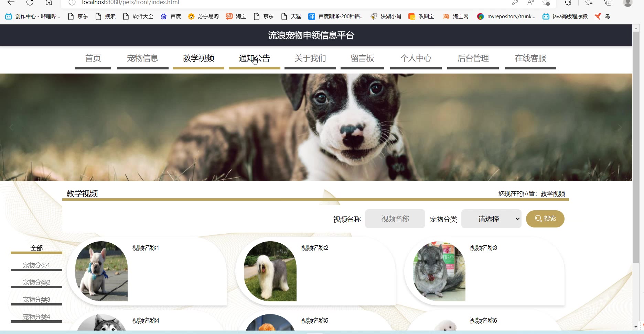
Task: Select the 全部 category filter
Action: 36,248
